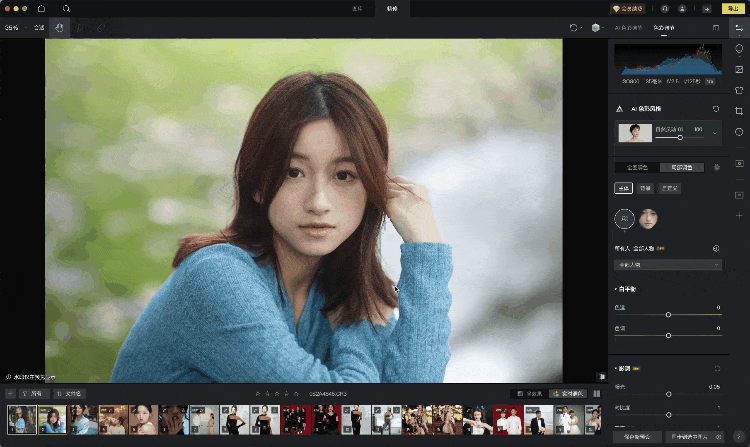
Task: Select the all-people group avatar circle
Action: 623,217
